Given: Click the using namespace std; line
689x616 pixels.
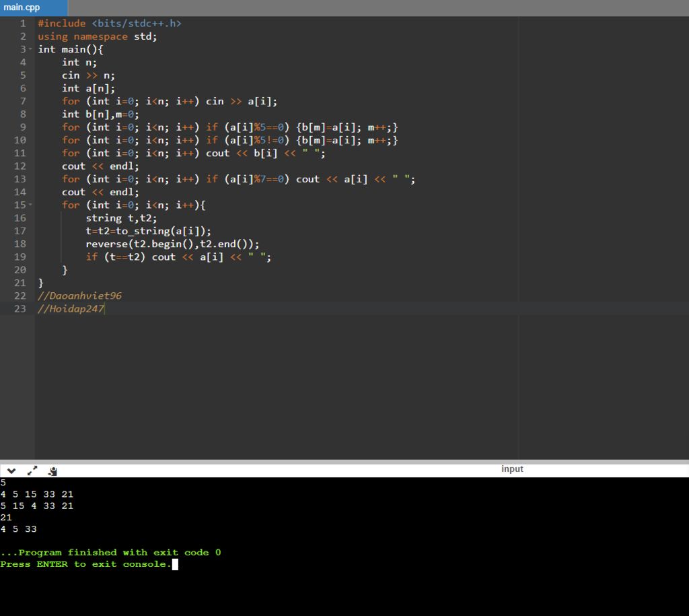Looking at the screenshot, I should [x=97, y=36].
